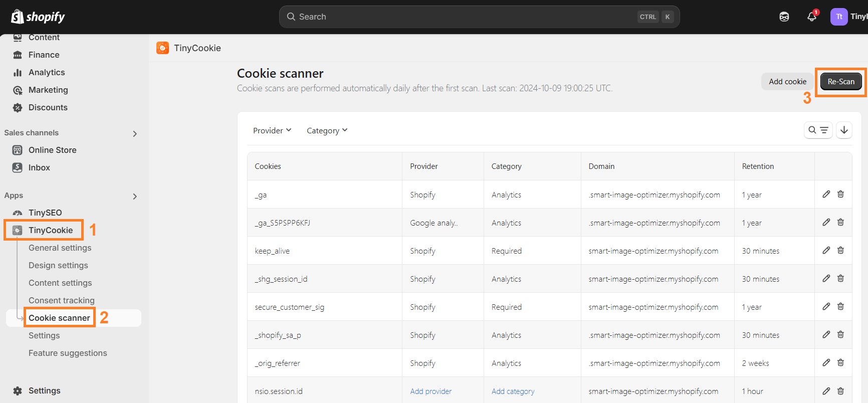Screen dimensions: 868x403
Task: Open the TinyCookie app in sidebar
Action: (x=50, y=230)
